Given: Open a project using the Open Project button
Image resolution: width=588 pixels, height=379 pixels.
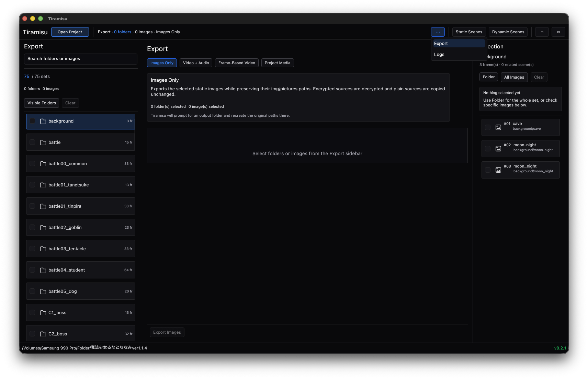Looking at the screenshot, I should pyautogui.click(x=70, y=32).
